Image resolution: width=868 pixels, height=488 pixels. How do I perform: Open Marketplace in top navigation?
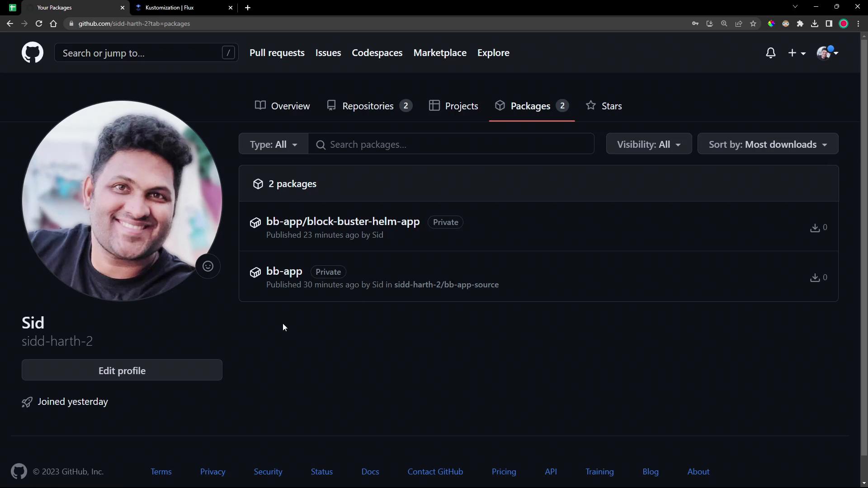[x=440, y=53]
